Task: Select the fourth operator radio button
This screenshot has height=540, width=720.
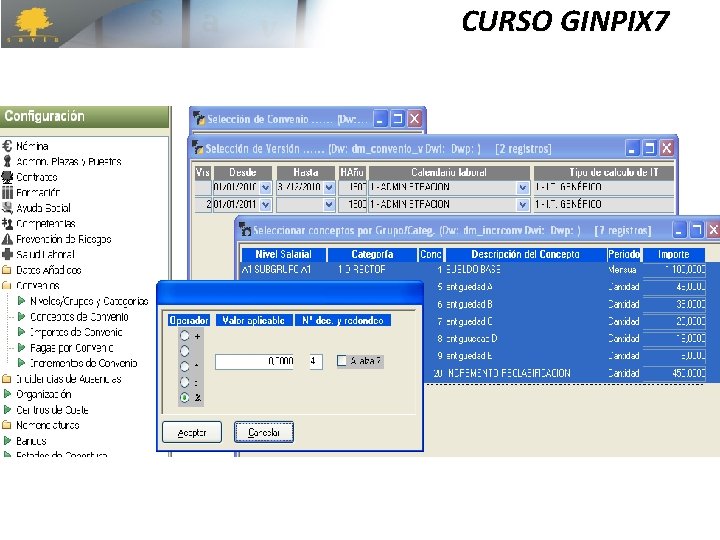Action: click(185, 382)
